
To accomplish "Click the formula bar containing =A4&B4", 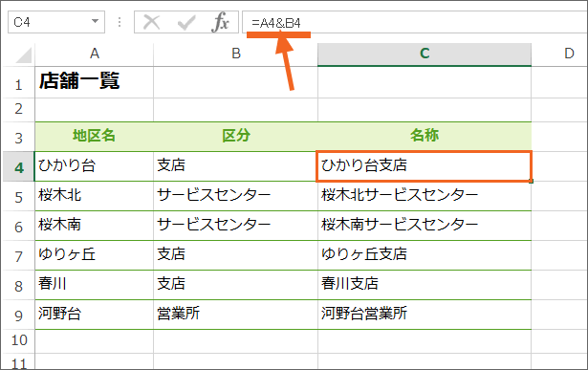I will pyautogui.click(x=415, y=23).
